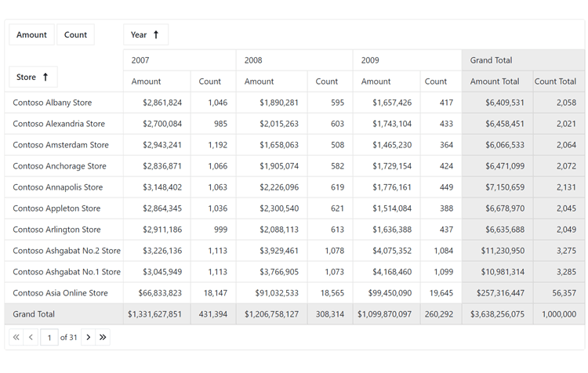
Task: Select the Amount field chip
Action: click(32, 34)
